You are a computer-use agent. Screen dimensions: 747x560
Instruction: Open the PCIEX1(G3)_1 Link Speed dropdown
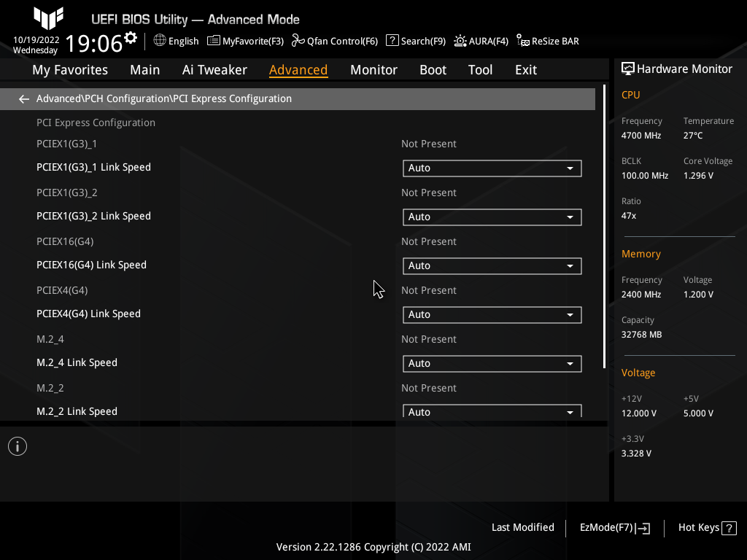tap(492, 168)
